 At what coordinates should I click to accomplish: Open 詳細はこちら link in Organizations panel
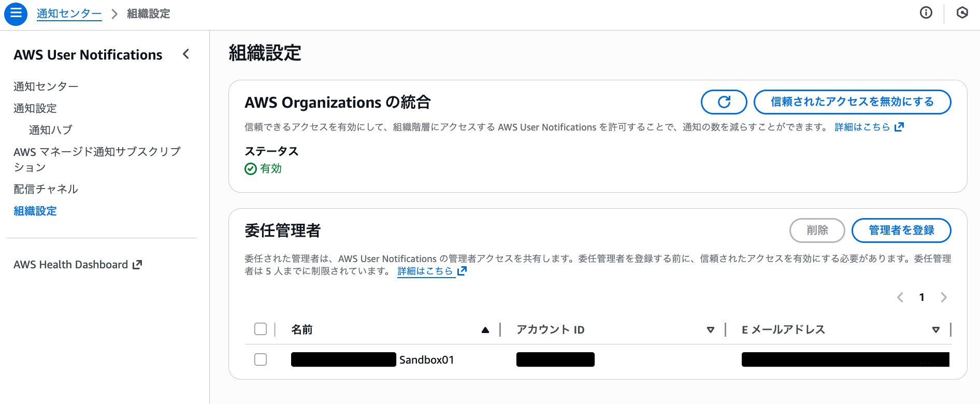pos(862,127)
